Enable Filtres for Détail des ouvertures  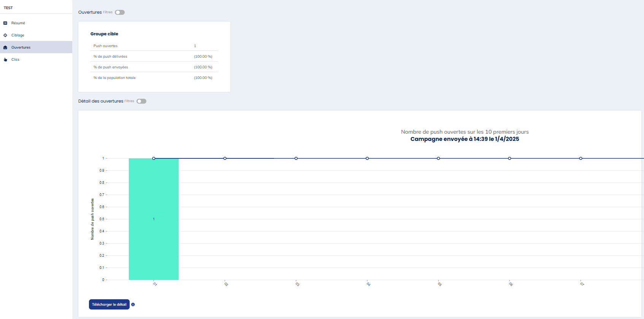tap(141, 101)
